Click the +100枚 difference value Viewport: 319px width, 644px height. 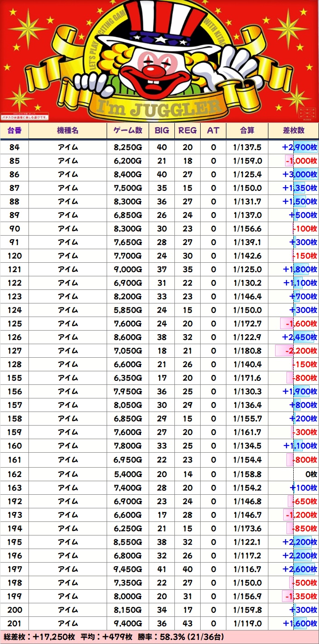(x=303, y=488)
